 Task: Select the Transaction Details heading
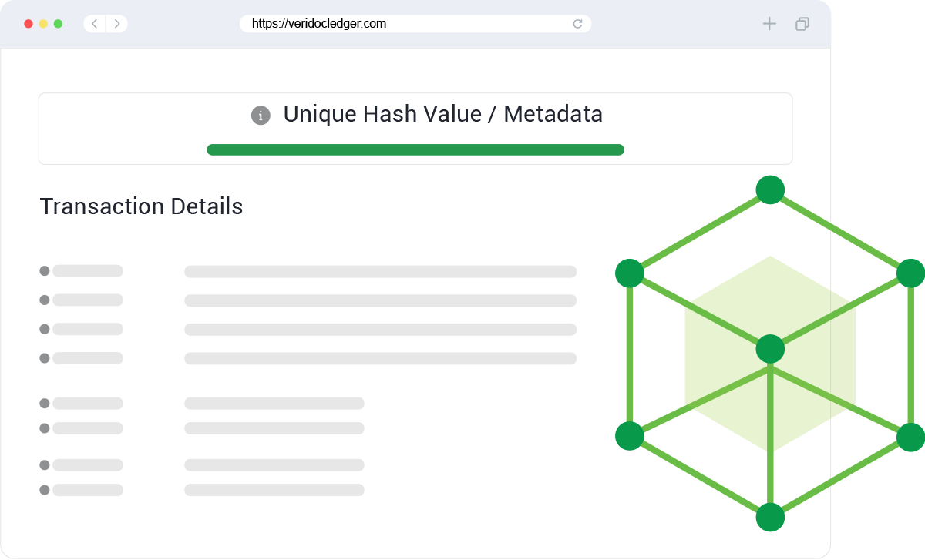click(x=141, y=206)
